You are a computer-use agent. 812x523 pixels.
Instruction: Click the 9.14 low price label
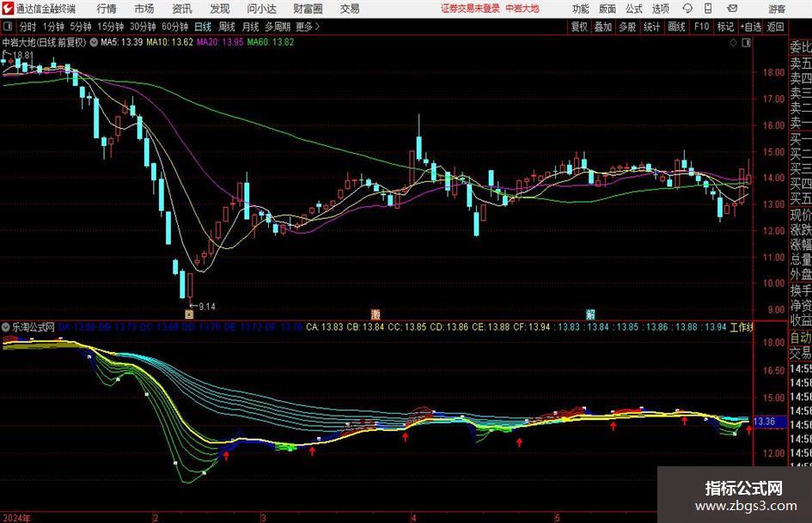(x=206, y=307)
